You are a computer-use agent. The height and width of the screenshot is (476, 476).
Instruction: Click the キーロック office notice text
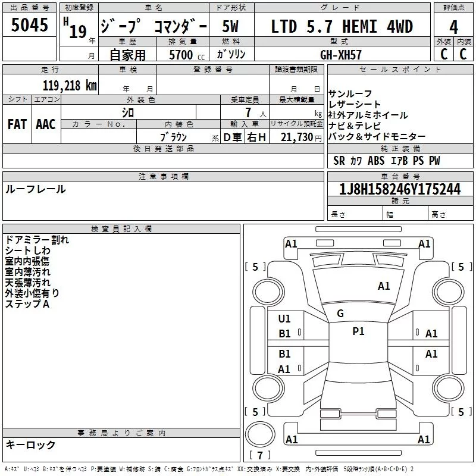click(31, 444)
